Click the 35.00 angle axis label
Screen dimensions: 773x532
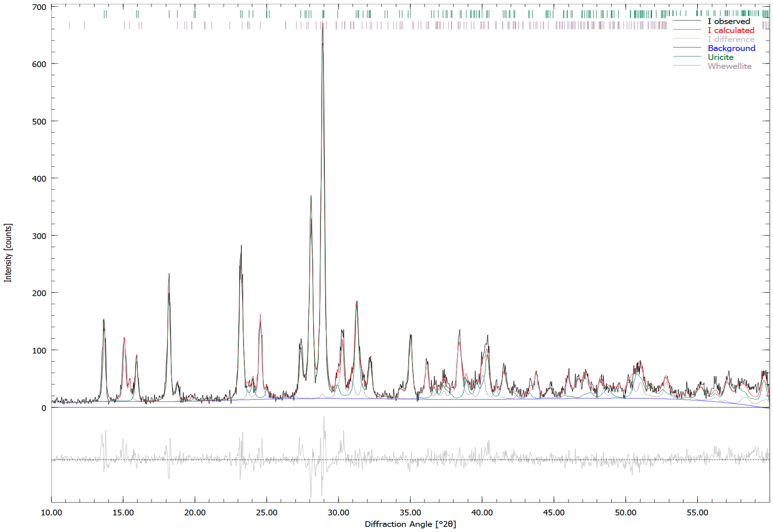pos(410,513)
